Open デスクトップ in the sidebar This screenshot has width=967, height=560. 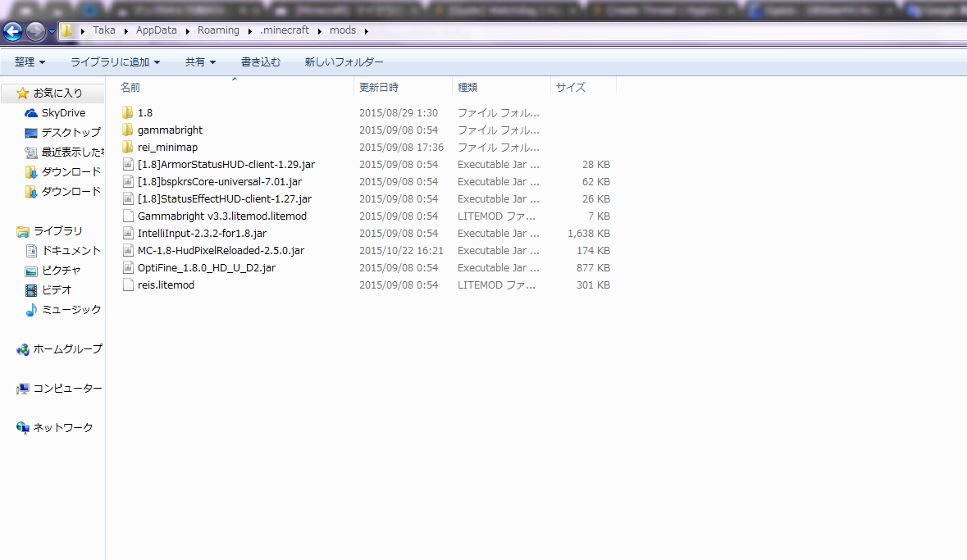(71, 133)
